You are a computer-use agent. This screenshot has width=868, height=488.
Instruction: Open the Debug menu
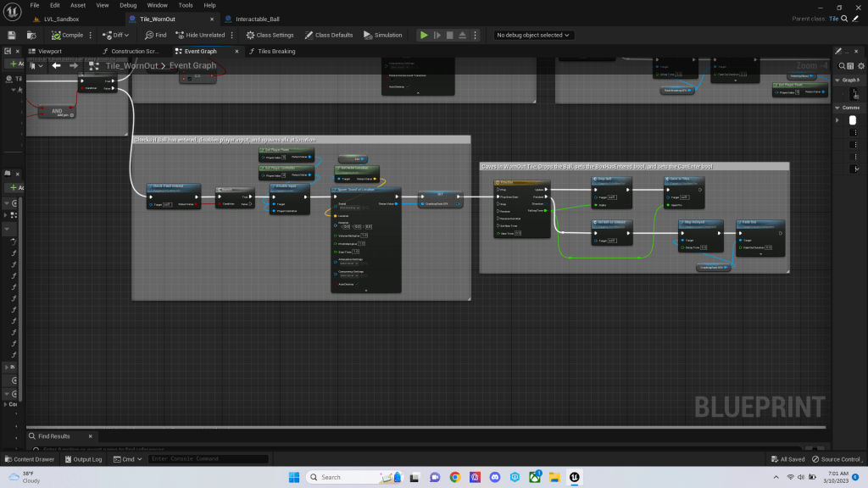tap(128, 5)
